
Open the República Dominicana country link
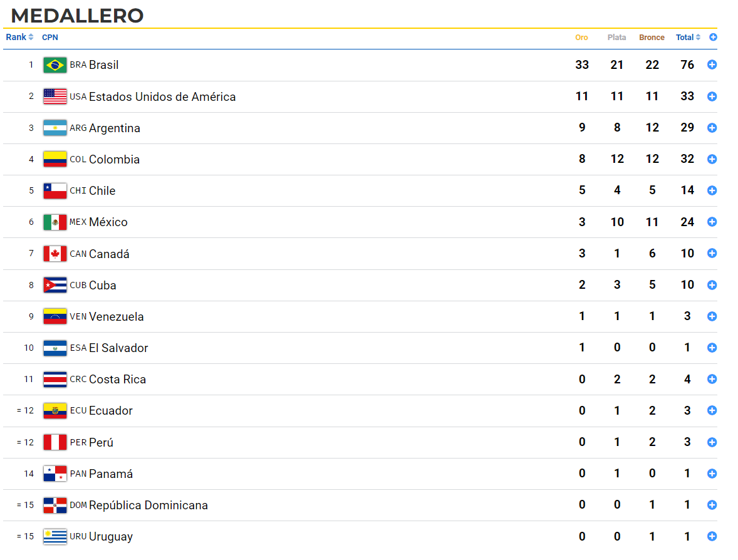pyautogui.click(x=148, y=505)
